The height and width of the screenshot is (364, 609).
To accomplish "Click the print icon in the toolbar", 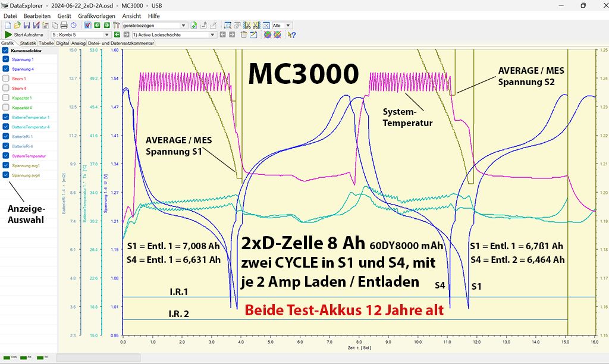I will [x=64, y=26].
